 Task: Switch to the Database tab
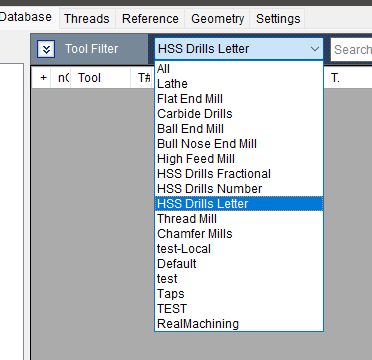26,17
